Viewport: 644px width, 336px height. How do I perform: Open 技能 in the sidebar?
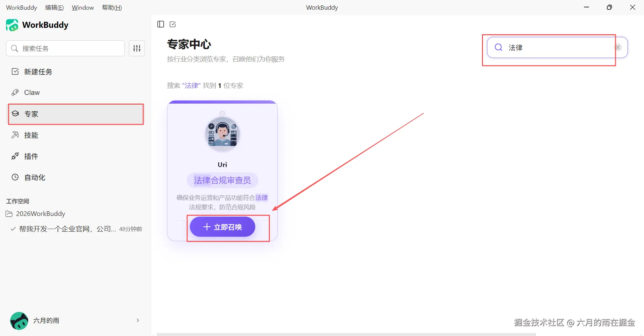coord(76,135)
